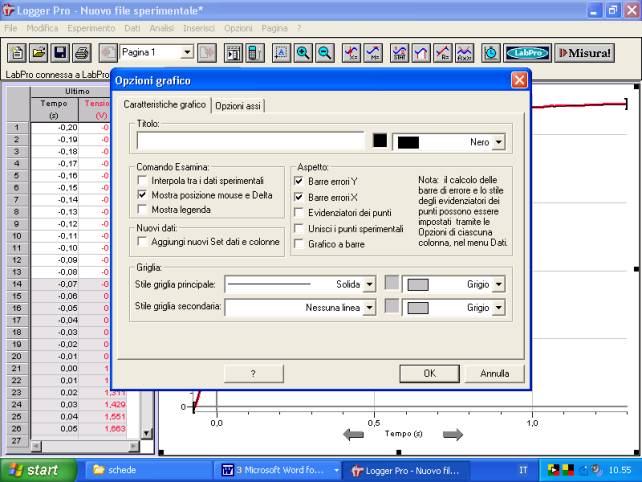This screenshot has height=482, width=642.
Task: Enable Interpola tra i dati sperimentali
Action: tap(143, 180)
